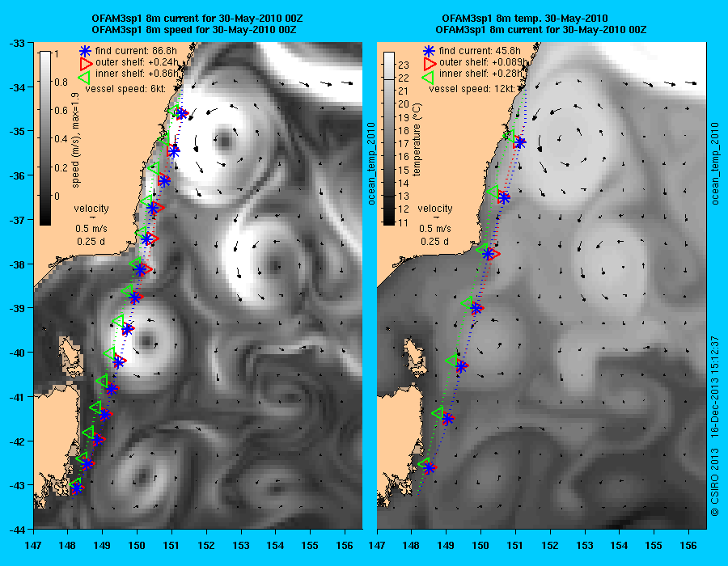Select northernmost green triangle marker in left speed map
Viewport: 728px width, 566px height.
(x=174, y=111)
